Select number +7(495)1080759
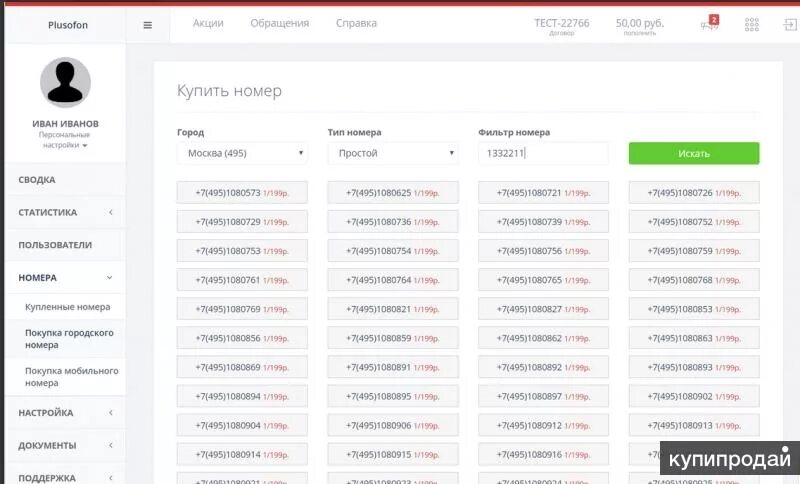Screen dimensions: 800x484 (694, 251)
